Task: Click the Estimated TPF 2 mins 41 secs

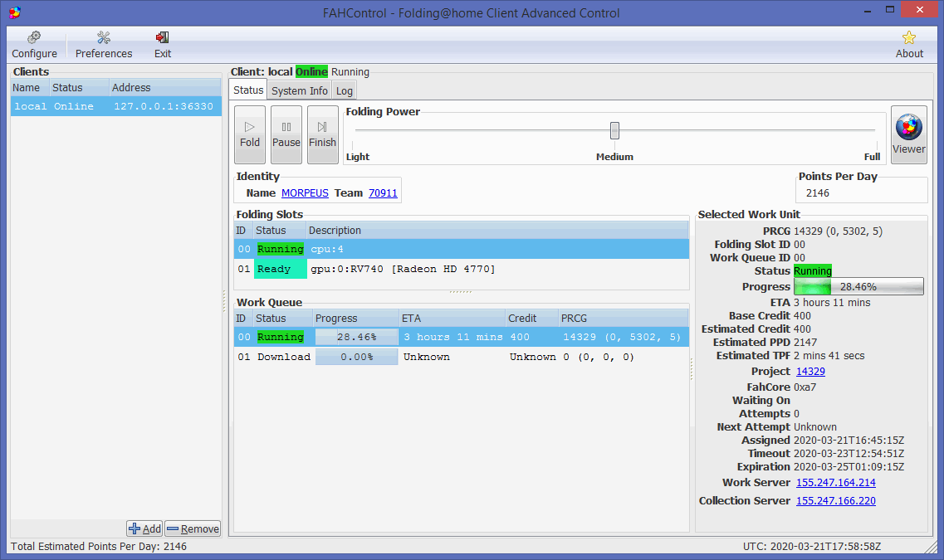Action: coord(829,355)
